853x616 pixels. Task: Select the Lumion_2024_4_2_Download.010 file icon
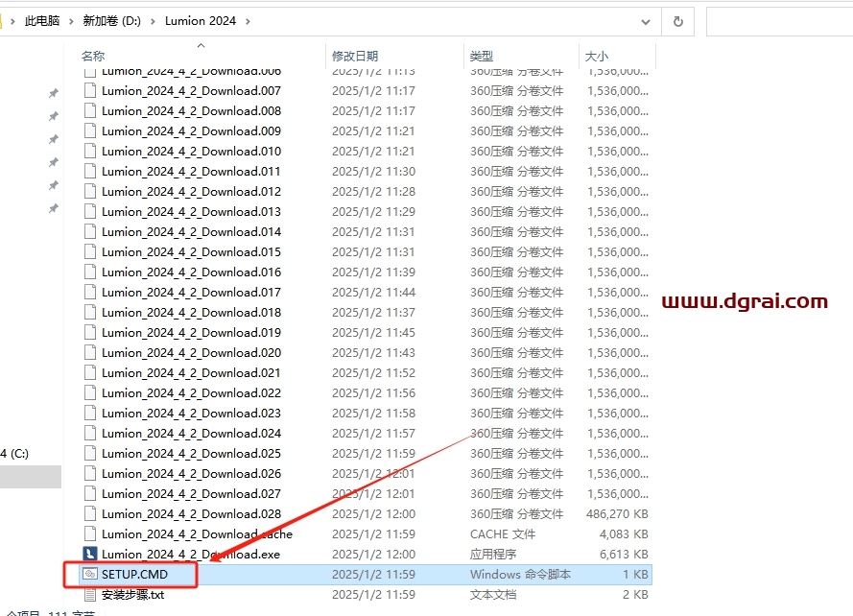pyautogui.click(x=90, y=151)
